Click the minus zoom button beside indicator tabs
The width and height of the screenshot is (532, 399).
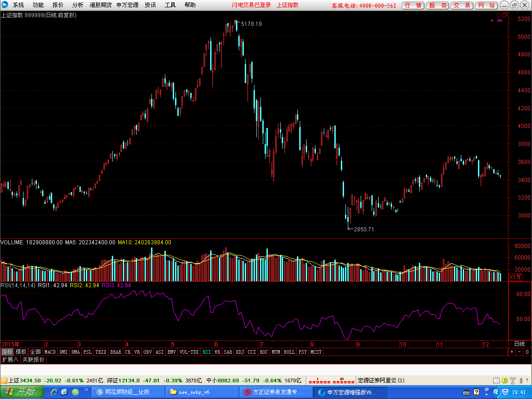(519, 352)
